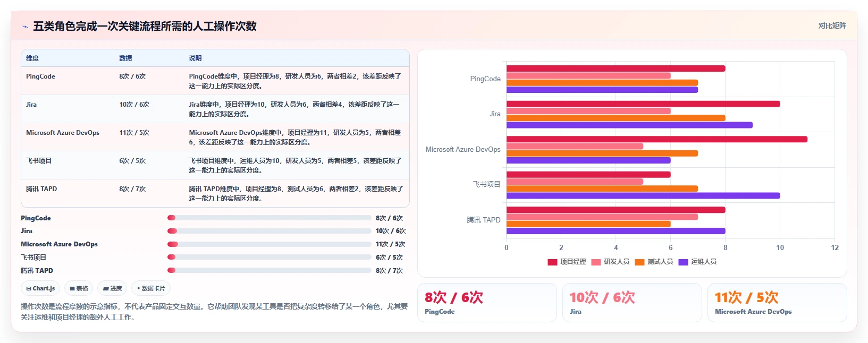868x343 pixels.
Task: Click 腾讯 TAPD's pink 研发人员 bar in chart
Action: (x=602, y=217)
